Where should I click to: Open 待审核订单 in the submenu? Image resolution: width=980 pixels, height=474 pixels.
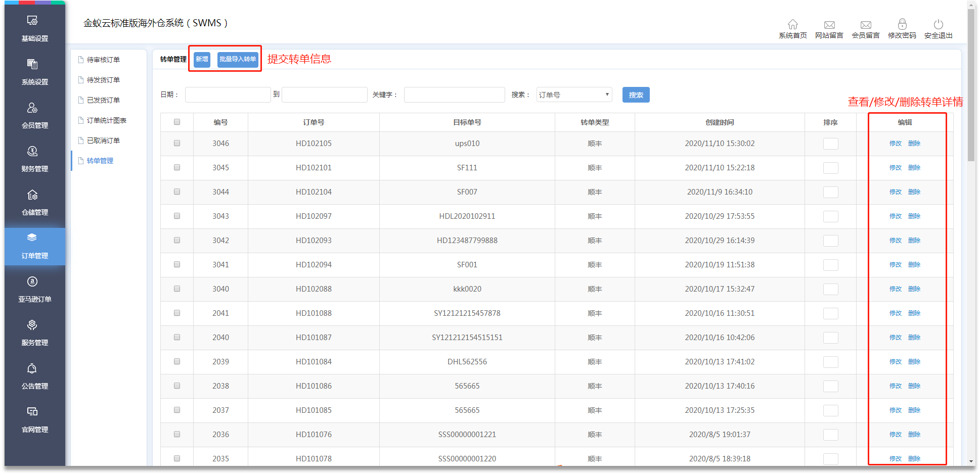pyautogui.click(x=103, y=60)
